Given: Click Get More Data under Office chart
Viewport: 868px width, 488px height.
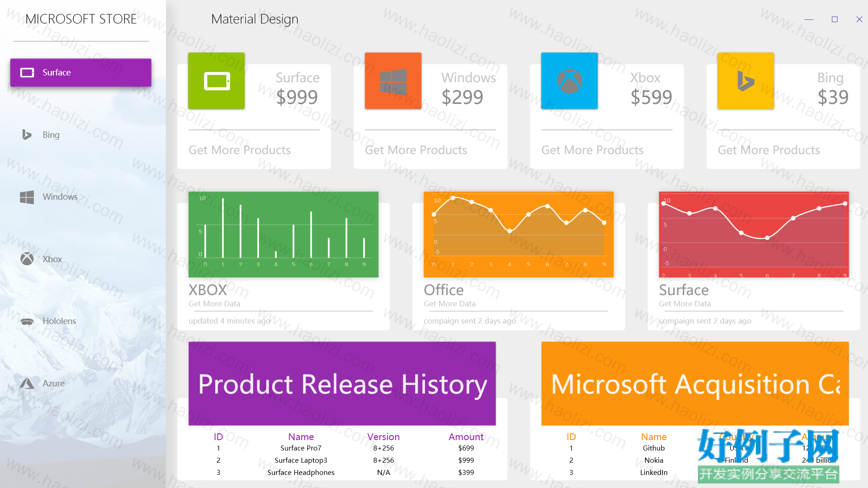Looking at the screenshot, I should 449,304.
